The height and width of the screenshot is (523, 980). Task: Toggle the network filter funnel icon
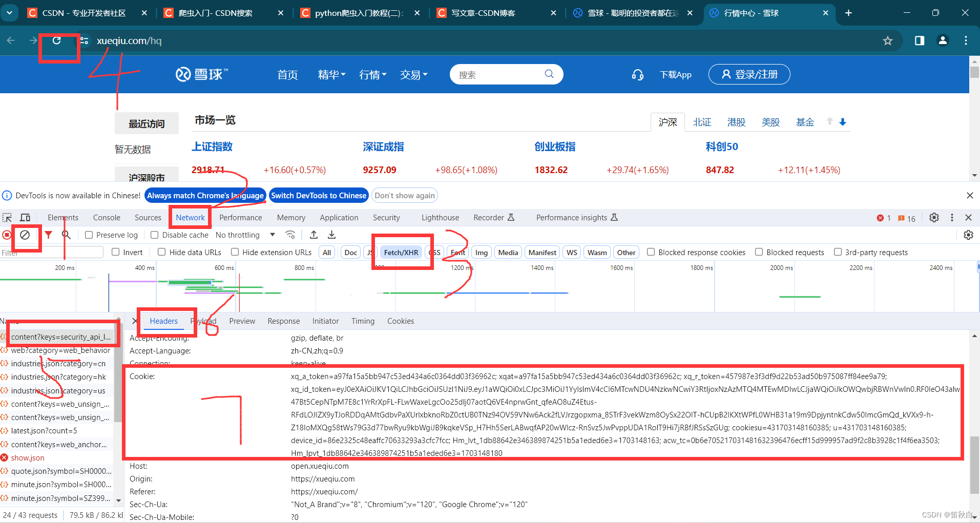[48, 235]
